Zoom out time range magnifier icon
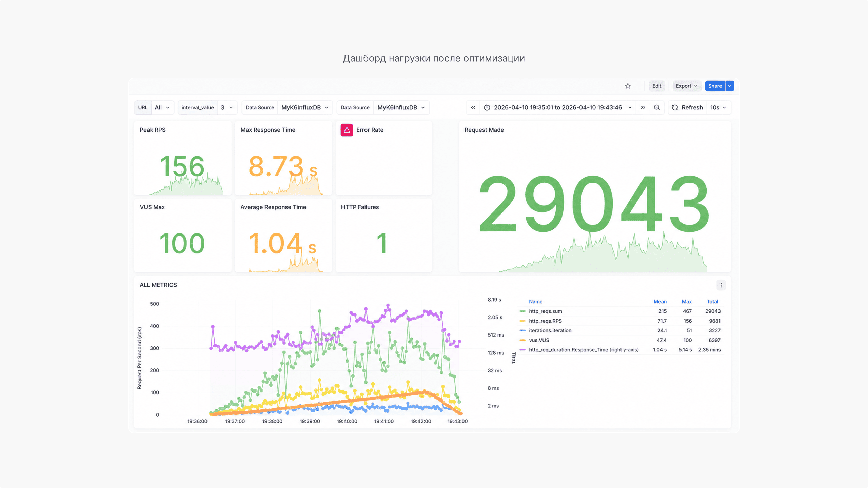The height and width of the screenshot is (488, 868). (x=657, y=107)
